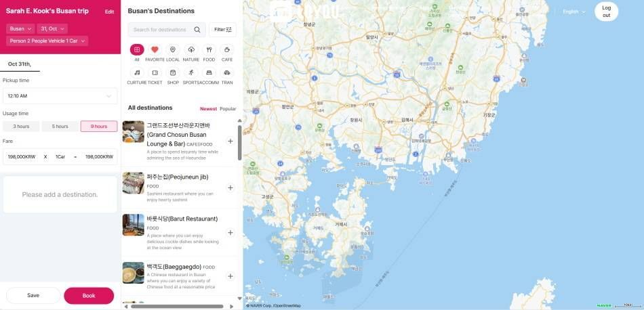Choose 5 hours usage time
The image size is (644, 310).
click(x=60, y=127)
